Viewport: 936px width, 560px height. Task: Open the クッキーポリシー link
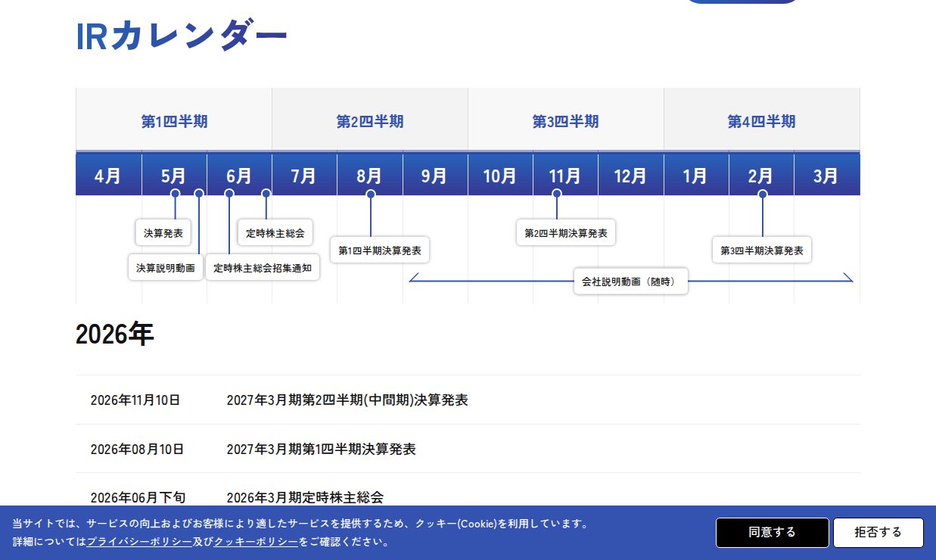(256, 542)
